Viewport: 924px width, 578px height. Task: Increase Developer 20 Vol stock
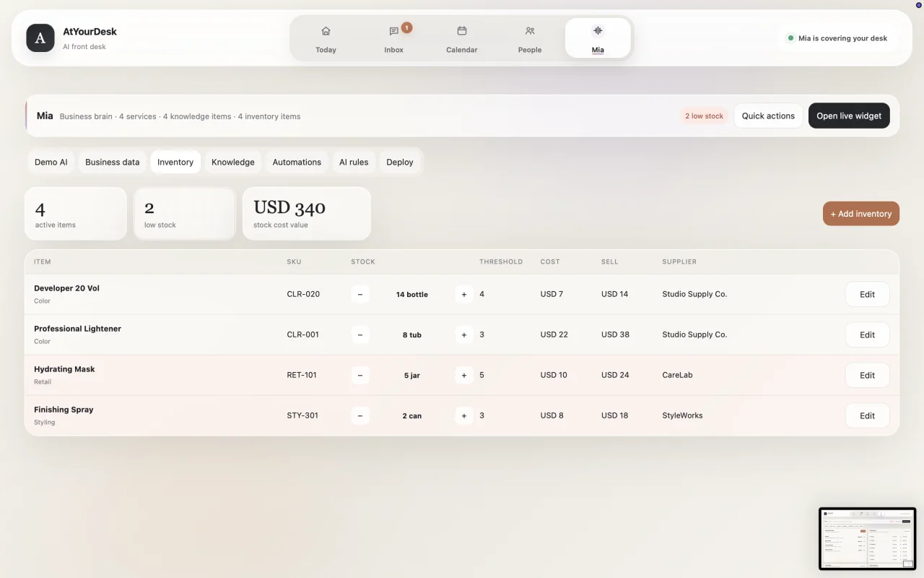click(464, 294)
